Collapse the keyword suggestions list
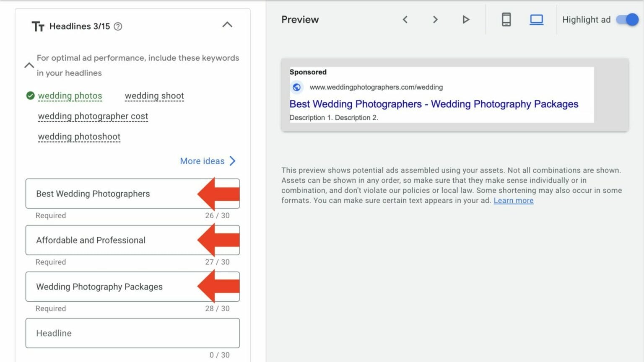Viewport: 644px width, 362px height. point(29,65)
